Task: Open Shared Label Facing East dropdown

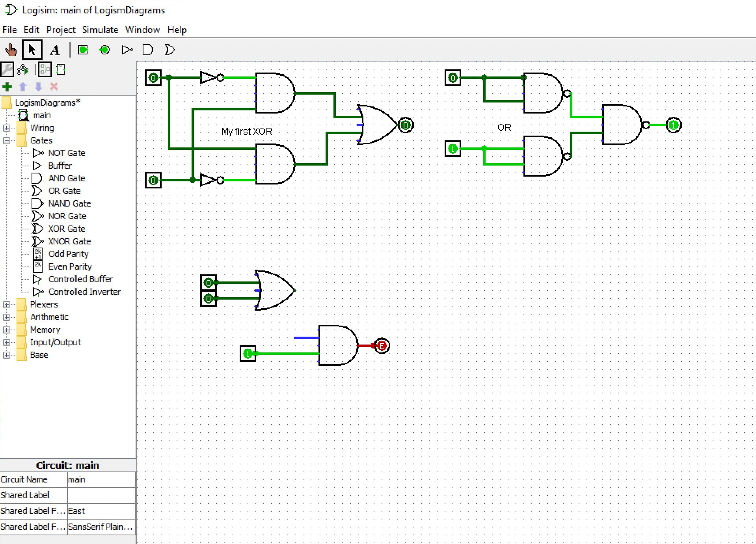Action: pyautogui.click(x=101, y=511)
